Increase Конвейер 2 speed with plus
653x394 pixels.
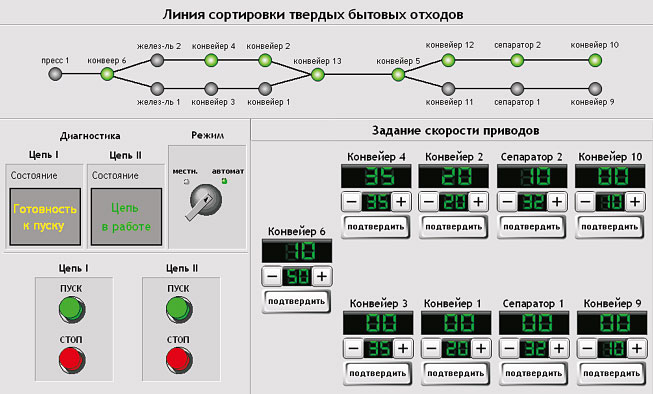[x=479, y=202]
